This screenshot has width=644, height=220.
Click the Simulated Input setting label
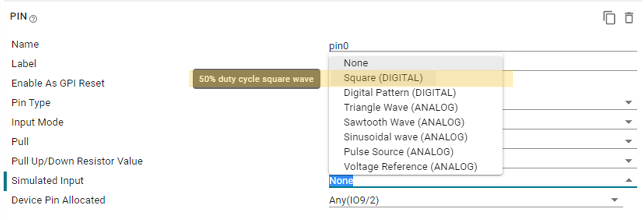[47, 181]
